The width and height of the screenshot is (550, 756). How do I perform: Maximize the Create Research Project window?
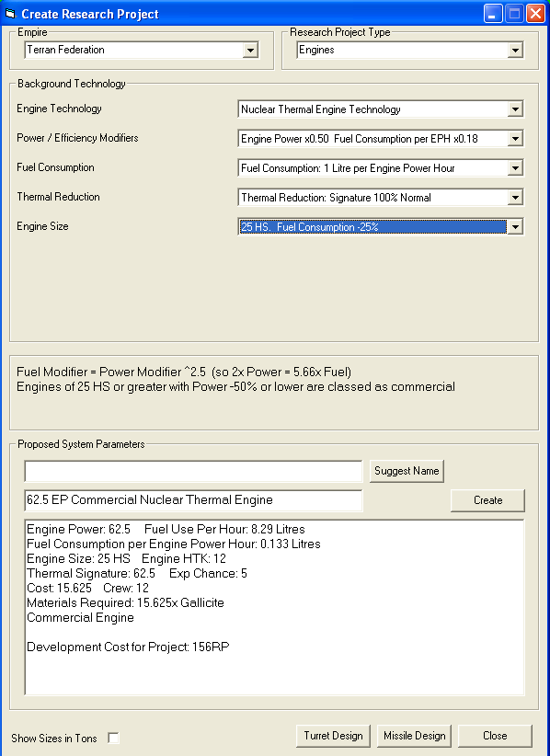tap(514, 14)
